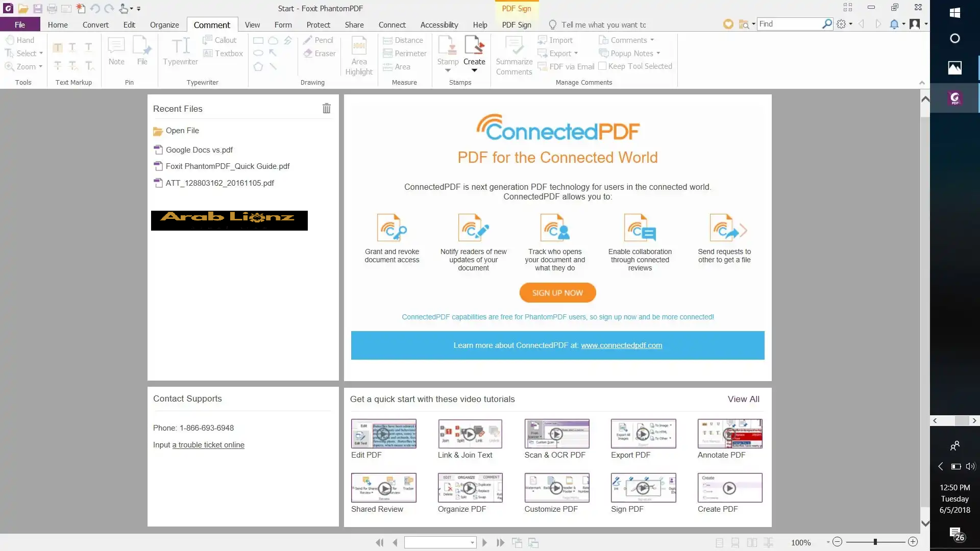The height and width of the screenshot is (551, 980).
Task: Click the undo icon
Action: click(x=94, y=9)
